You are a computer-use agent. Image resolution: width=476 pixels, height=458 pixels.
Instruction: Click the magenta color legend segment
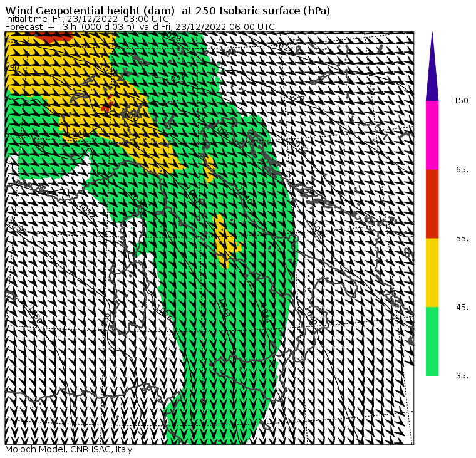[432, 135]
